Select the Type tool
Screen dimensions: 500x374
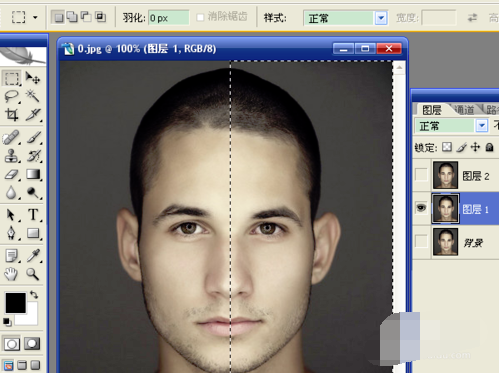point(33,215)
